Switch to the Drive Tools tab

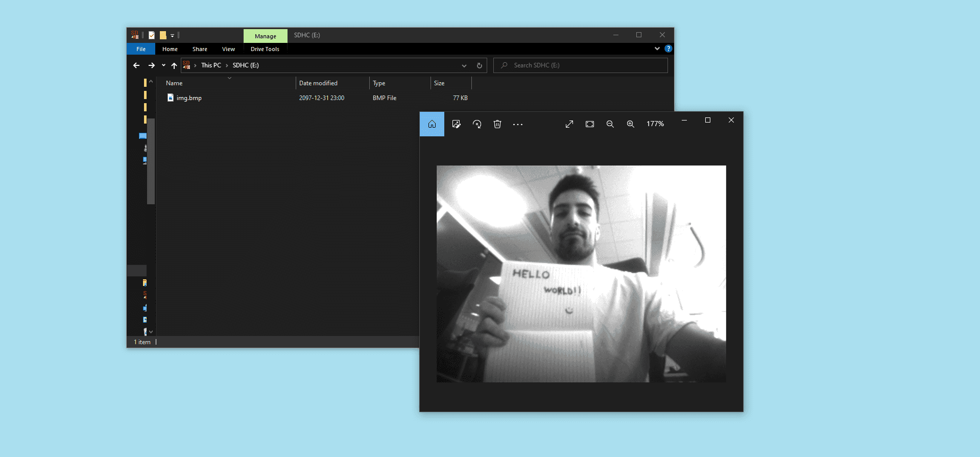tap(265, 49)
